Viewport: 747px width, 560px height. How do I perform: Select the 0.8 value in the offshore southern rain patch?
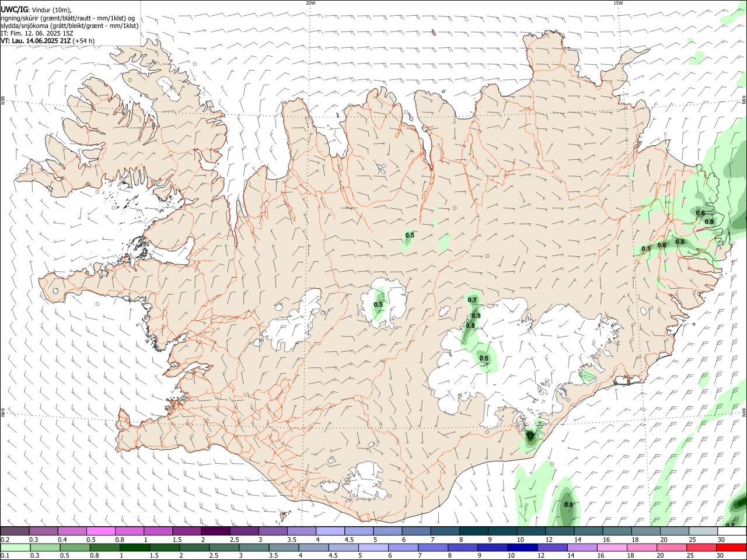[568, 505]
